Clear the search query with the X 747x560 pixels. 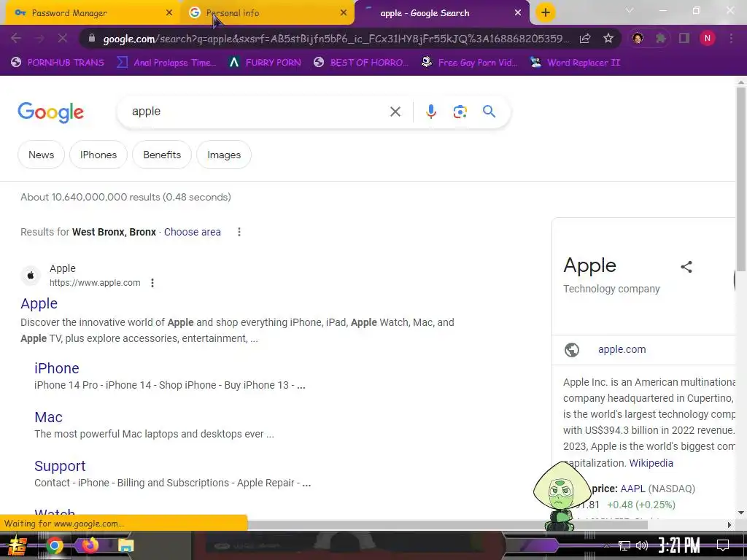(395, 112)
